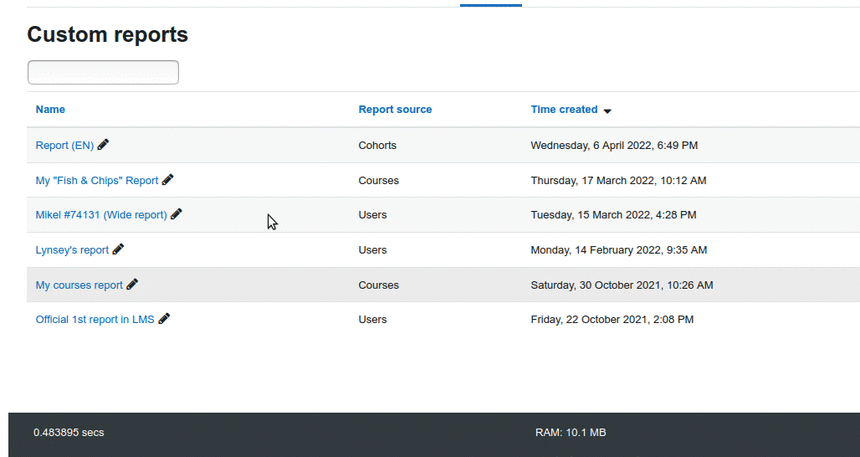Edit the Report (EN) name pencil icon
This screenshot has height=457, width=860.
pyautogui.click(x=103, y=144)
